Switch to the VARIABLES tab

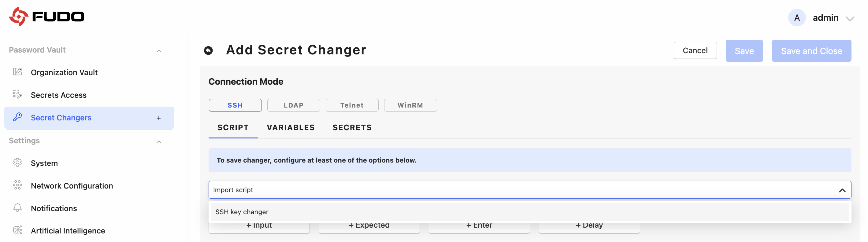coord(291,127)
